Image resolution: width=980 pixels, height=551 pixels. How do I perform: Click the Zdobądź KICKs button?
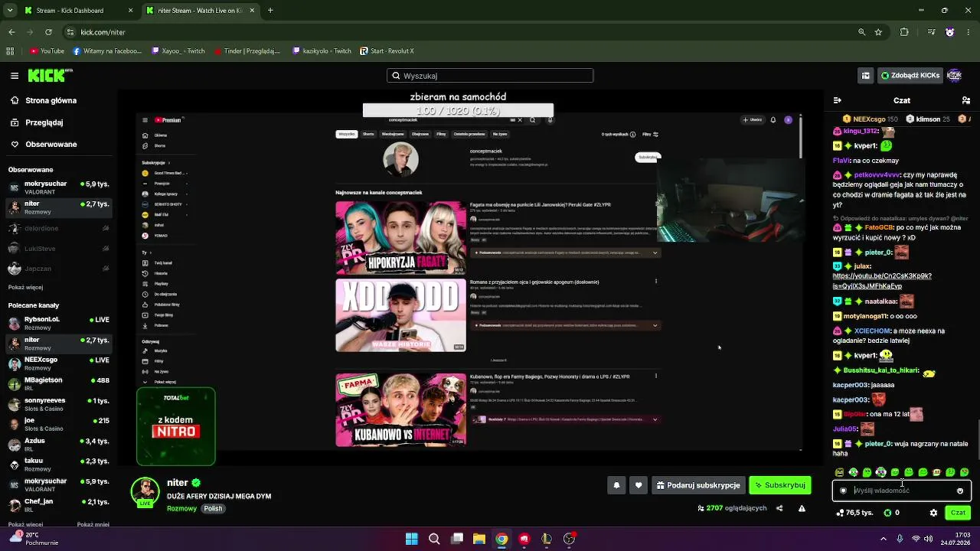[x=910, y=76]
